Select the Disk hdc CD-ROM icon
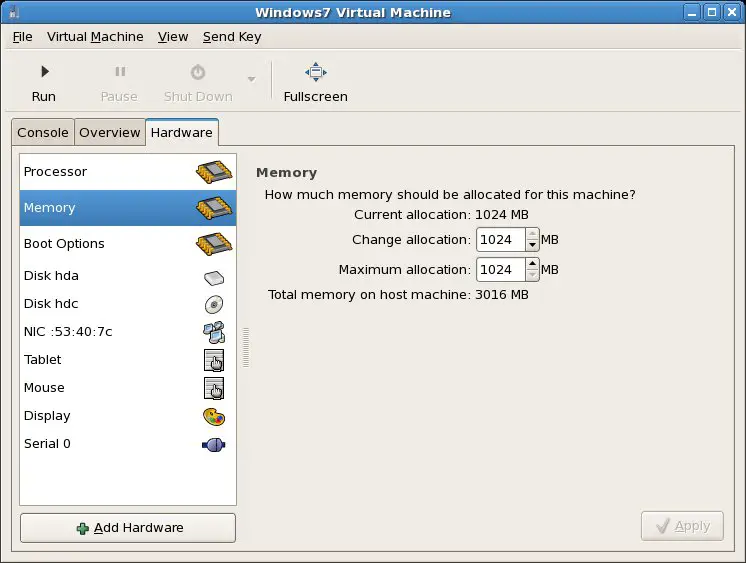 [x=213, y=304]
